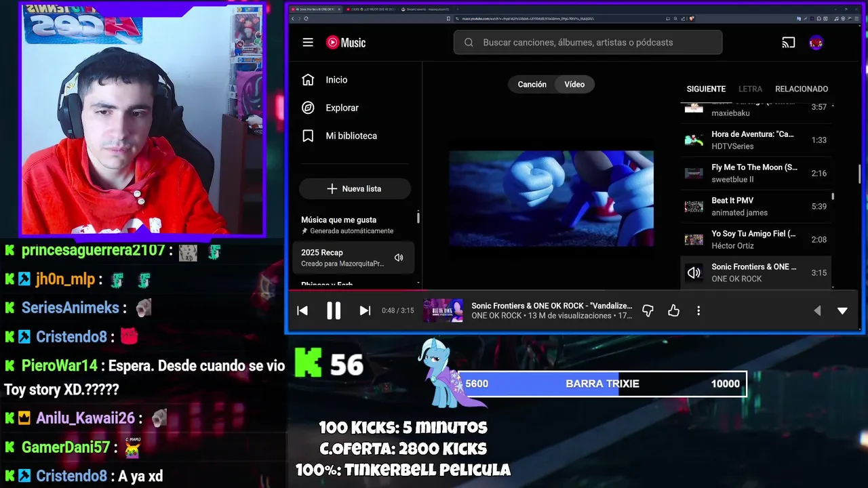Viewport: 868px width, 488px height.
Task: Click thumbnail of Hora de Aventura track
Action: [694, 140]
